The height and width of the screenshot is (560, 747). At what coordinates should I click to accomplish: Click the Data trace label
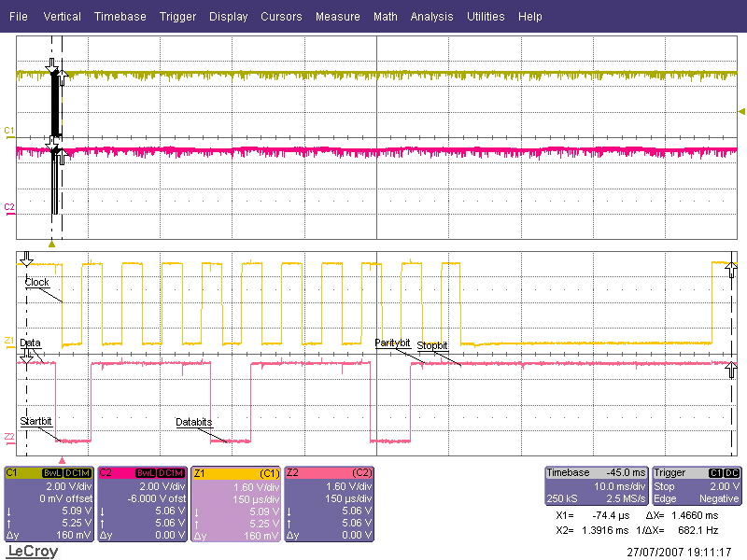pyautogui.click(x=30, y=343)
